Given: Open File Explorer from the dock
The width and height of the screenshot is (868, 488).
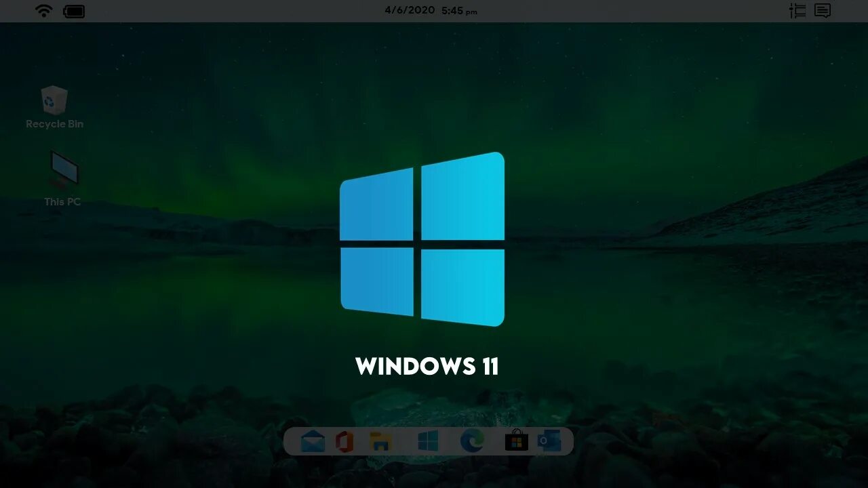Looking at the screenshot, I should tap(381, 442).
